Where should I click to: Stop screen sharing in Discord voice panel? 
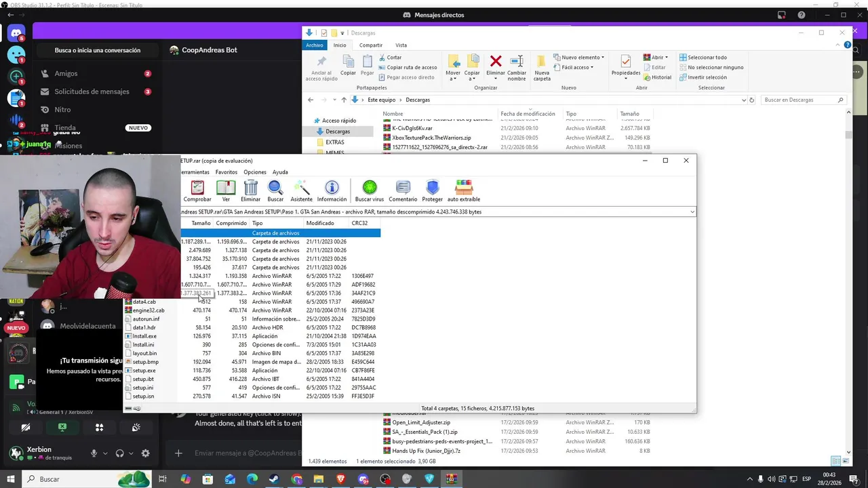[62, 427]
